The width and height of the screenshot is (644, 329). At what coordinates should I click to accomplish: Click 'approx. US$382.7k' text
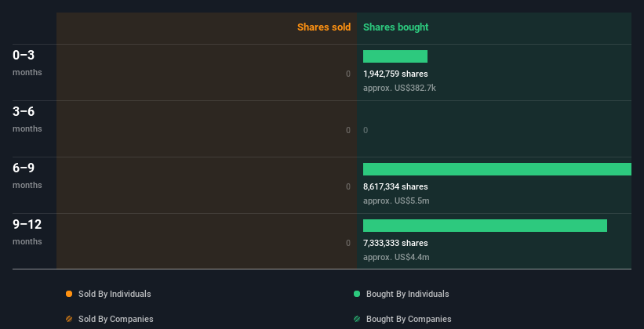(399, 88)
